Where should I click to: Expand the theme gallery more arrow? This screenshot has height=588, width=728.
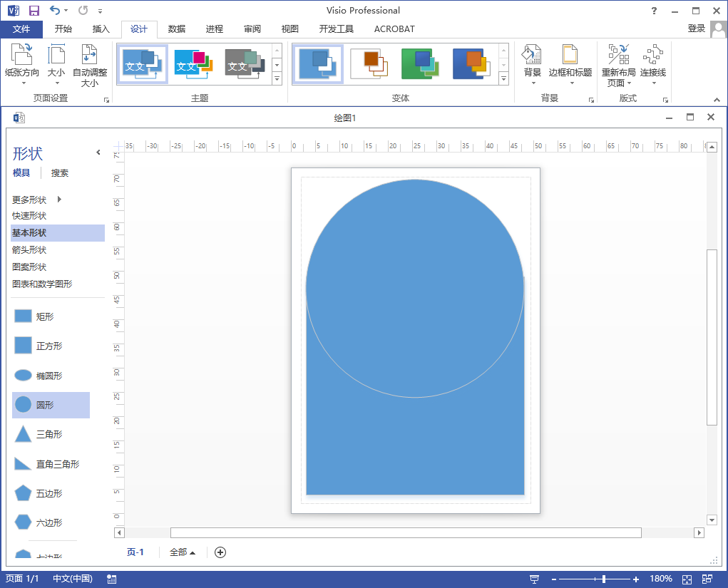pos(277,78)
